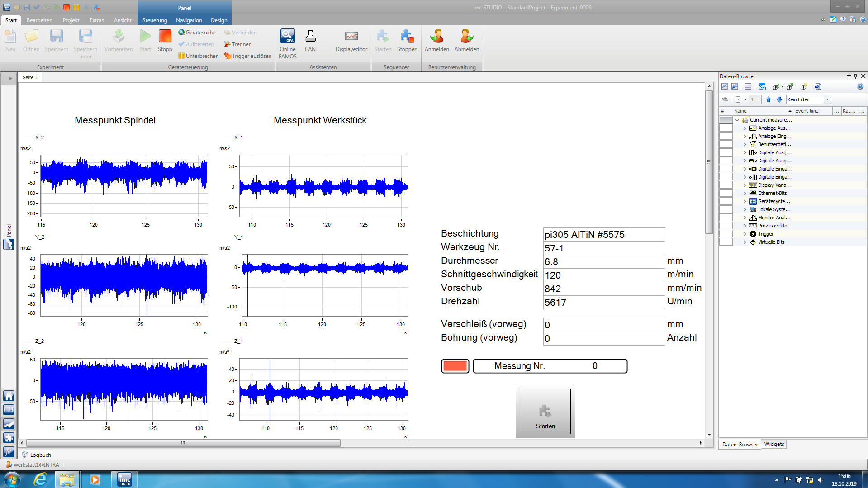This screenshot has height=488, width=868.
Task: Click the Sequencer Stoppen icon
Action: 407,37
